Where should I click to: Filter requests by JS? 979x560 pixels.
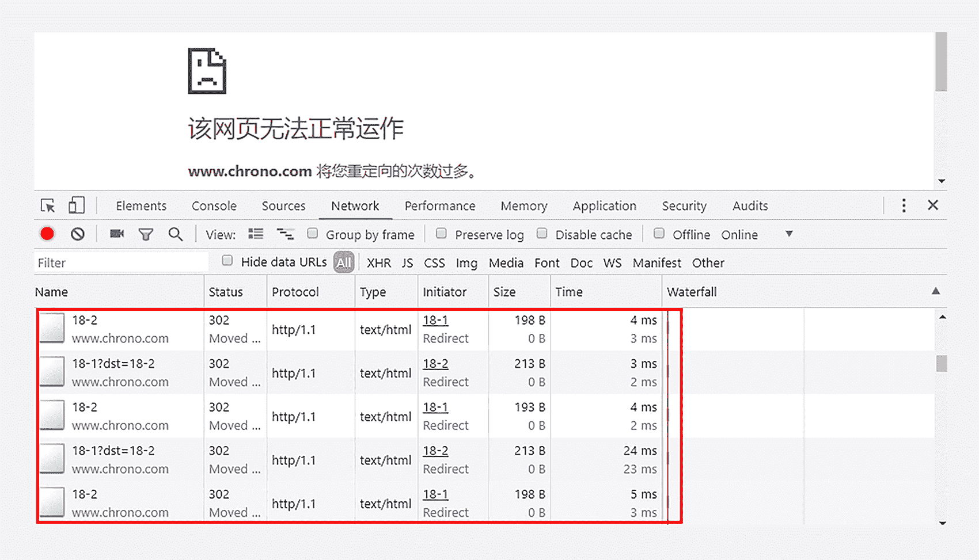point(407,263)
